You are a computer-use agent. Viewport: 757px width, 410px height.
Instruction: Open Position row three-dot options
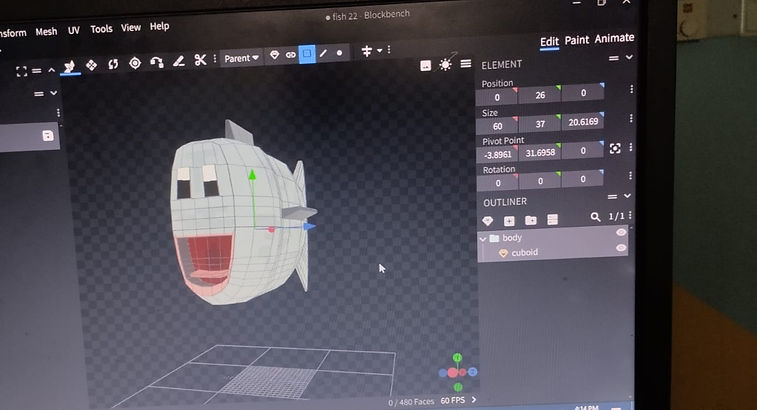631,89
